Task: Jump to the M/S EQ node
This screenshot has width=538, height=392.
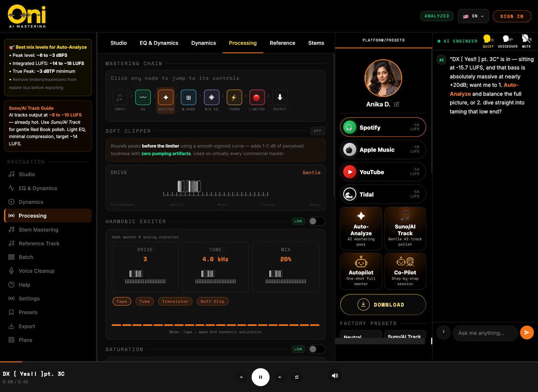Action: 212,100
